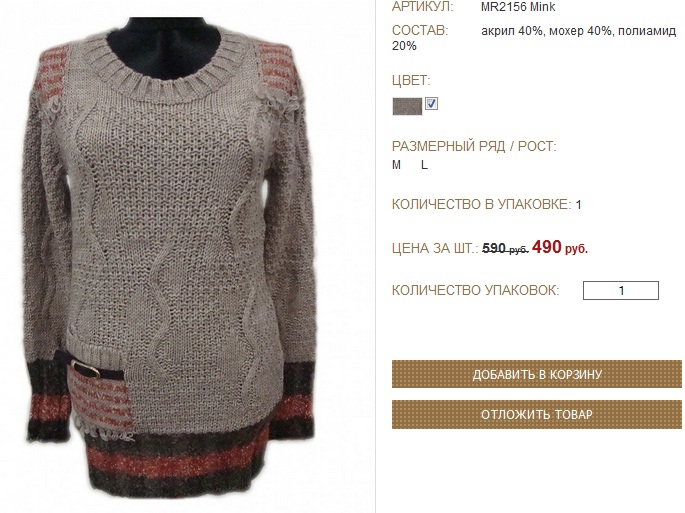Choose size L
This screenshot has width=685, height=513.
point(424,165)
